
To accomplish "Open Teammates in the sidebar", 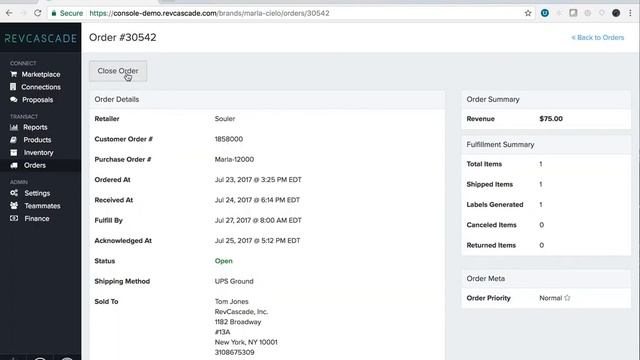I will pos(42,206).
